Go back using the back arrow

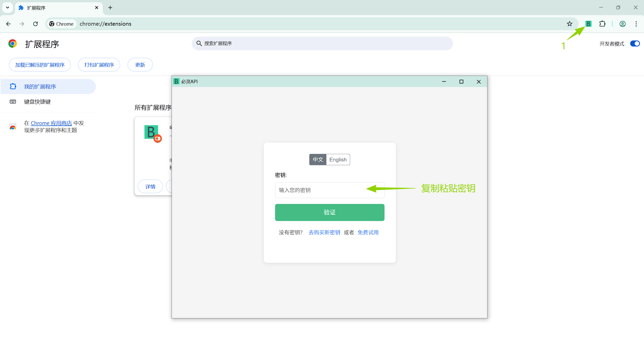click(x=8, y=24)
